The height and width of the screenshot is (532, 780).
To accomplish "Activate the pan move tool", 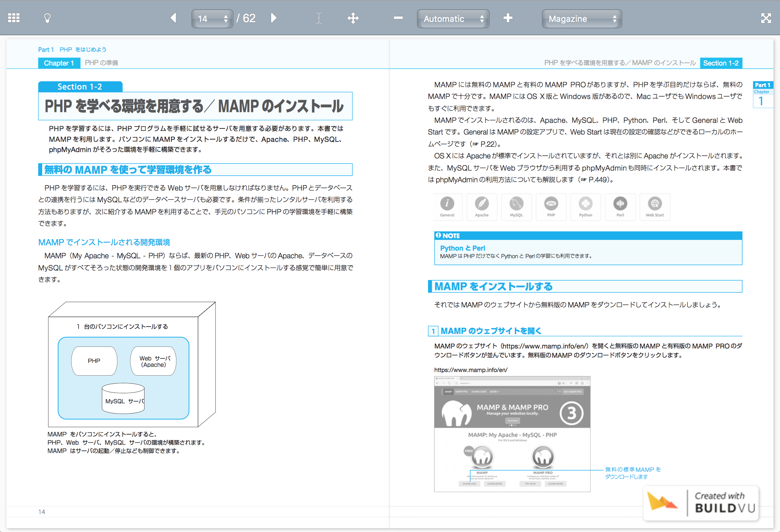I will click(353, 18).
